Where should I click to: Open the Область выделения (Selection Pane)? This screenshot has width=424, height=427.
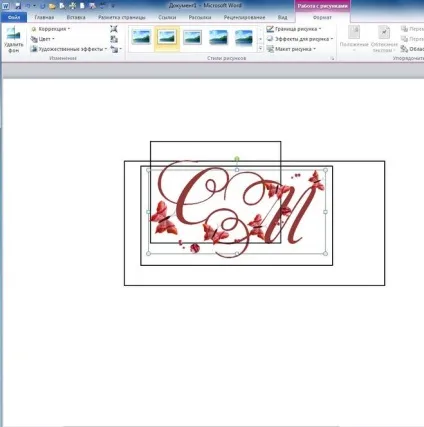[x=412, y=49]
